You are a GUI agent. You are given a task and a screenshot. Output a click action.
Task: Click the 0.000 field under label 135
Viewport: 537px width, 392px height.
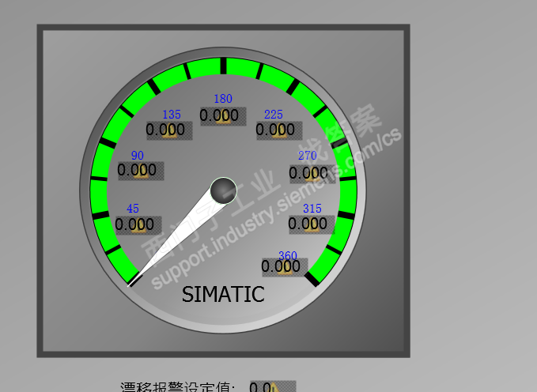pyautogui.click(x=169, y=130)
